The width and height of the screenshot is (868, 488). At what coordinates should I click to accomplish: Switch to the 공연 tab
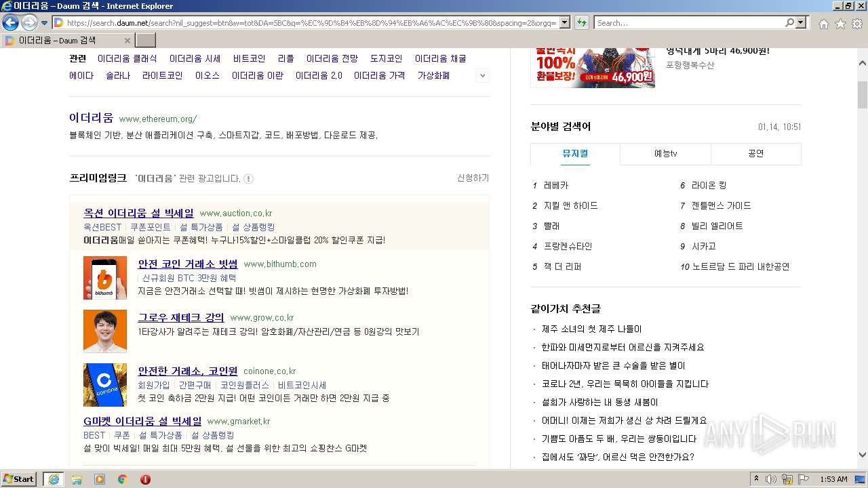756,154
